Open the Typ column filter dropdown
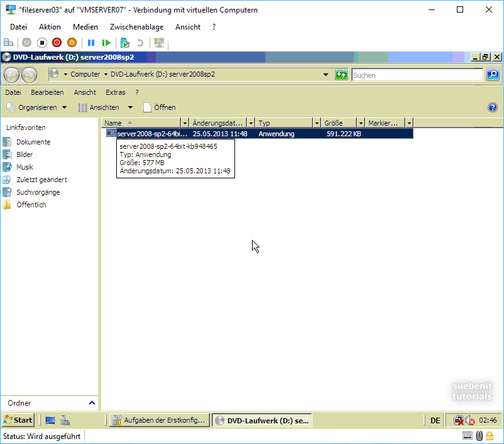 (317, 123)
